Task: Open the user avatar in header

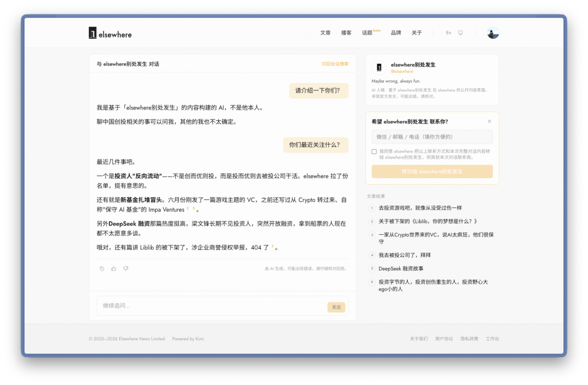Action: point(493,33)
